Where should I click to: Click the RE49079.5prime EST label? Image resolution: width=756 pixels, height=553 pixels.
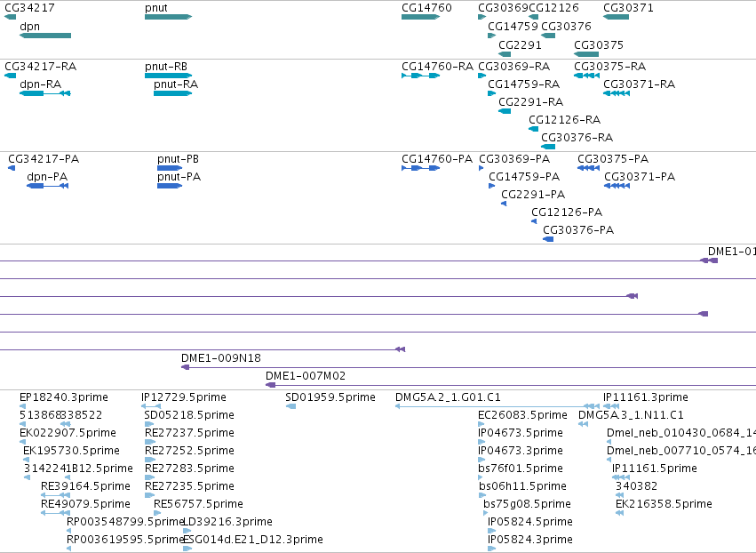coord(86,504)
